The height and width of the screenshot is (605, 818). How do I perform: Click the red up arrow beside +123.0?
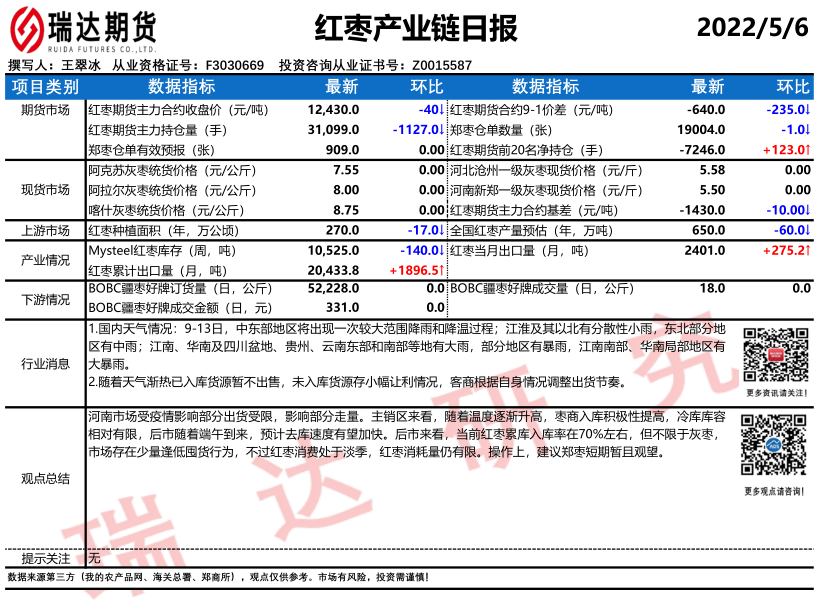click(807, 150)
